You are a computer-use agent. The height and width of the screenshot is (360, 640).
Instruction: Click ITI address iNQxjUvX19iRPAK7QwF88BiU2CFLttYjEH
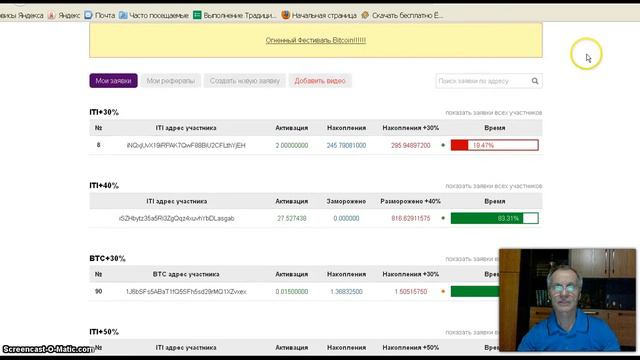point(186,145)
